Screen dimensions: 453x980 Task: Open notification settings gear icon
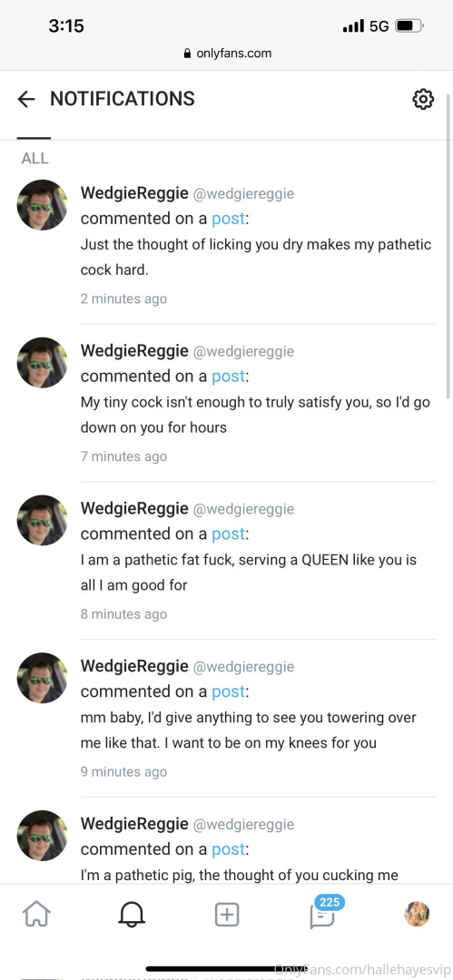423,99
